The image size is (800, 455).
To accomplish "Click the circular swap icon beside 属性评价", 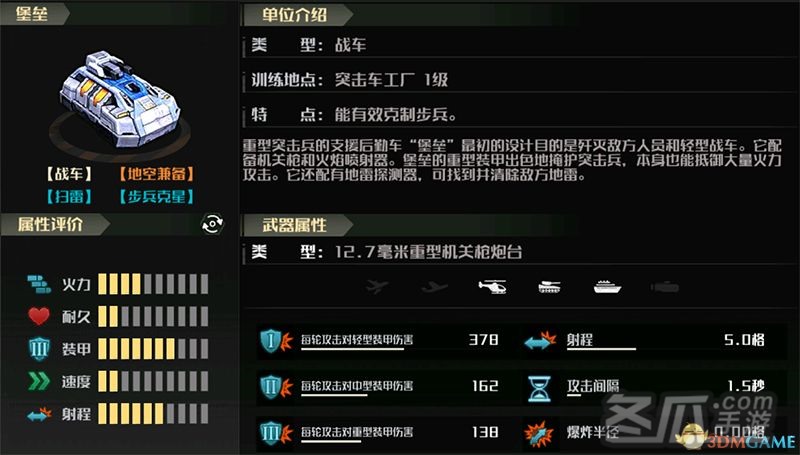I will (x=212, y=224).
